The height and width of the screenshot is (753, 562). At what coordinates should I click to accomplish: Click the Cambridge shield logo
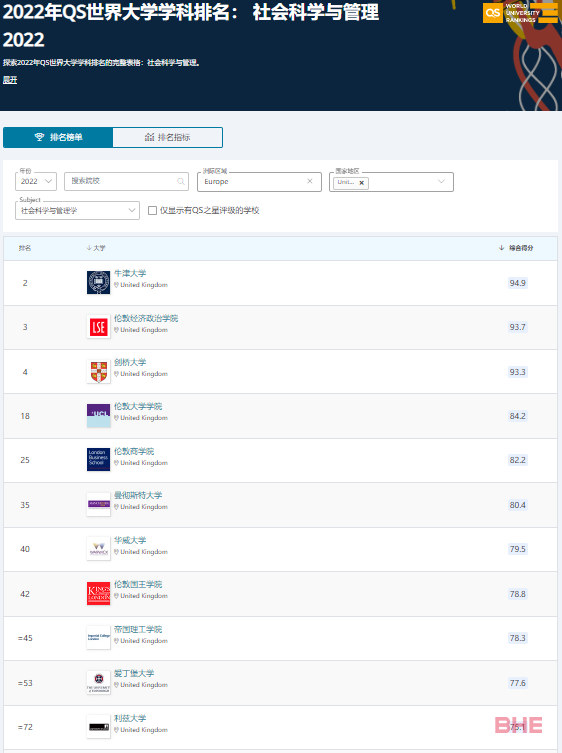[98, 372]
